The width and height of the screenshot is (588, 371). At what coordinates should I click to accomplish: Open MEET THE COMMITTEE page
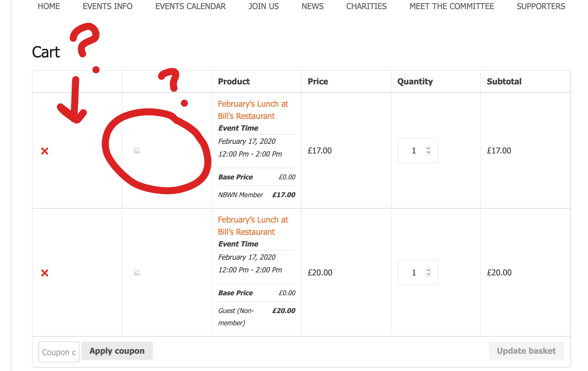coord(452,6)
